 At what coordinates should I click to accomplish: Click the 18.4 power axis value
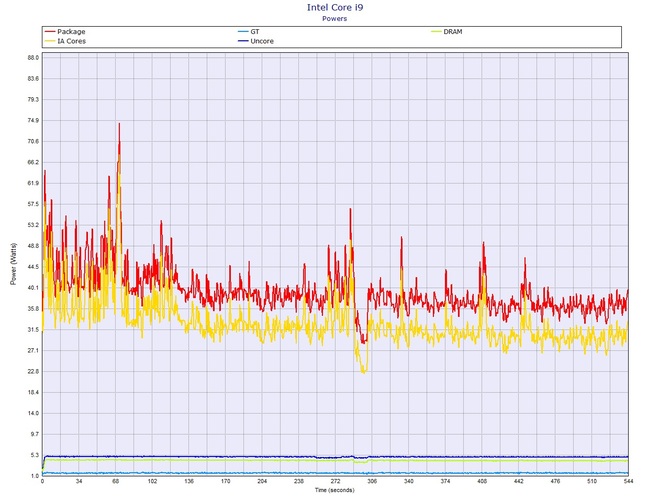34,393
